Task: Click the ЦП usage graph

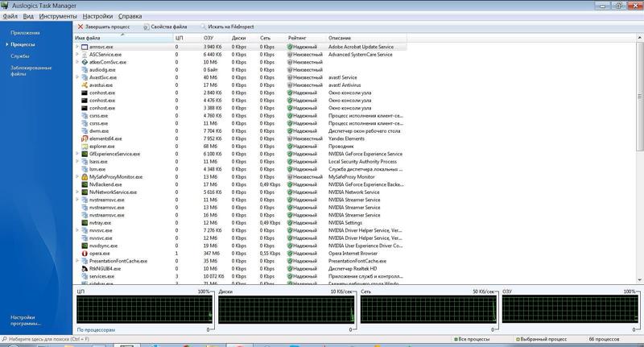Action: pos(145,310)
